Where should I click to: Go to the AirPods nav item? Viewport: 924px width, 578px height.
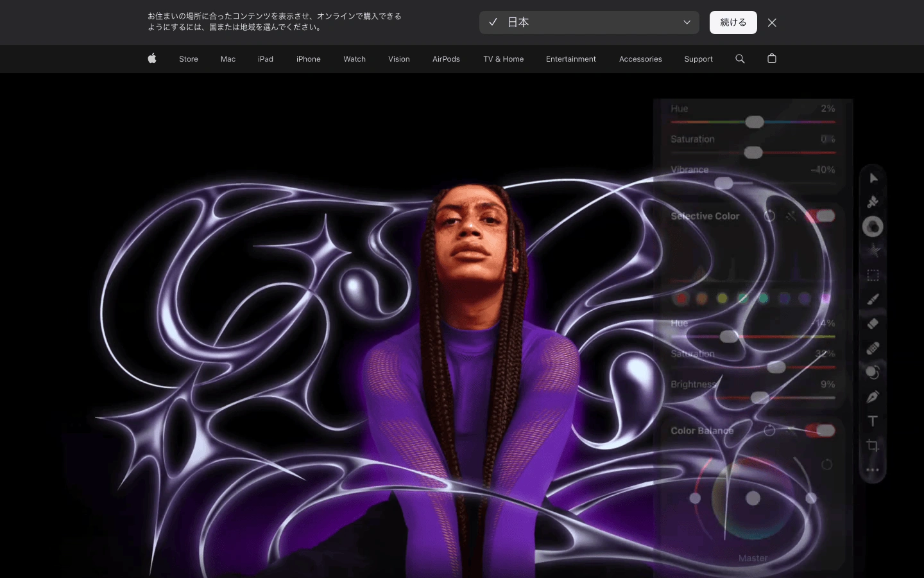(x=446, y=58)
